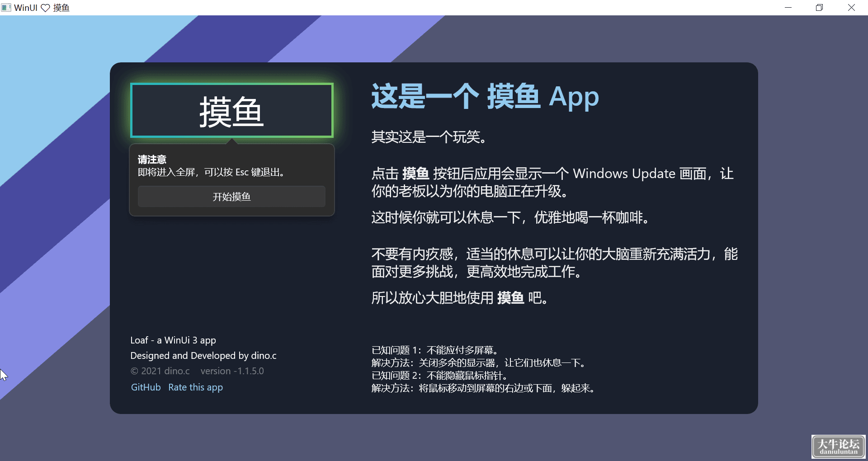Start loafing with the 开始摸鱼 button
The width and height of the screenshot is (868, 461).
coord(231,197)
